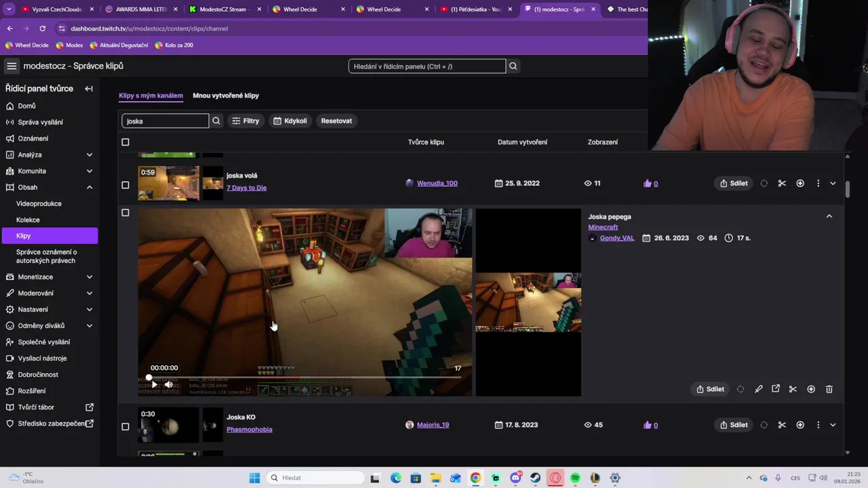This screenshot has width=868, height=488.
Task: Expand the Monetizace sidebar section
Action: coord(89,277)
